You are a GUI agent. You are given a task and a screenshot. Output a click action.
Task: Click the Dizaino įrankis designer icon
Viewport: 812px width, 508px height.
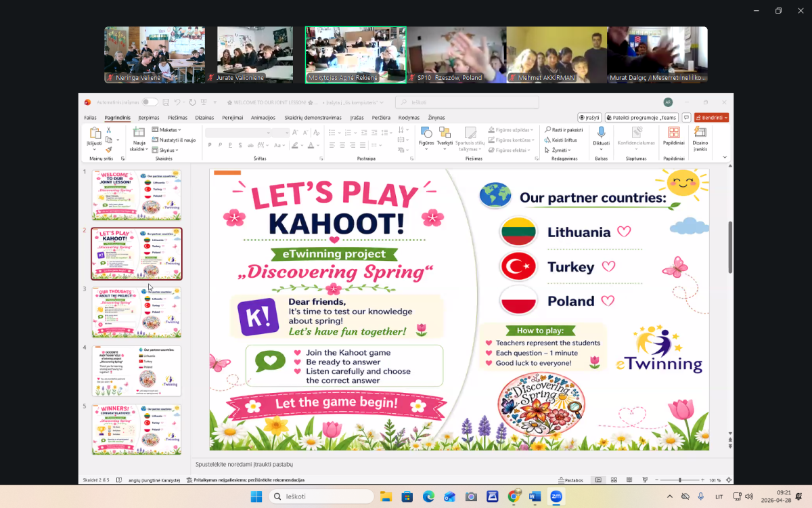pyautogui.click(x=700, y=133)
